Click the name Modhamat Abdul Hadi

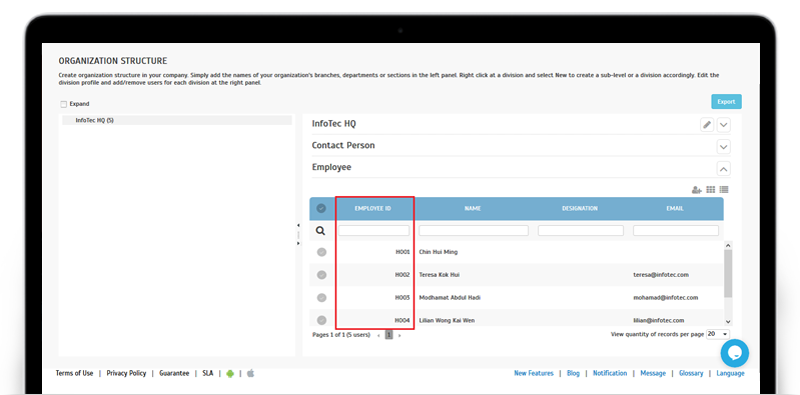coord(449,298)
